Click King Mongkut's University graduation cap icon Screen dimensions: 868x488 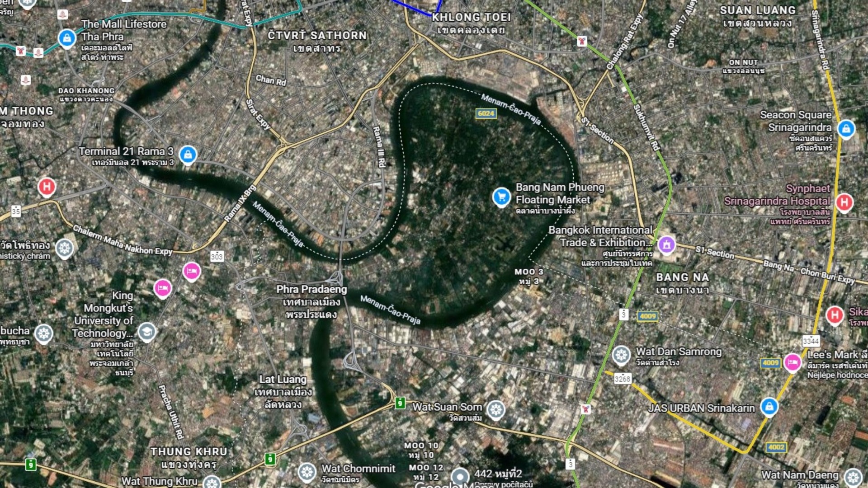point(147,333)
